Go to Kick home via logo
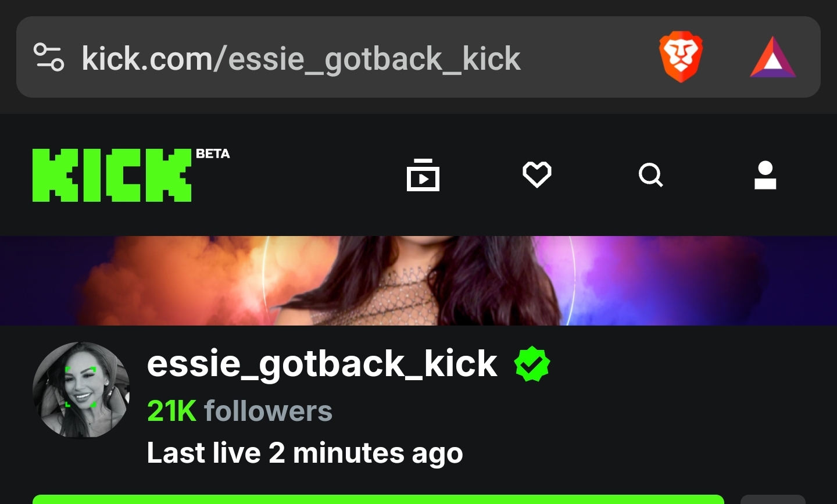837x504 pixels. (x=112, y=175)
